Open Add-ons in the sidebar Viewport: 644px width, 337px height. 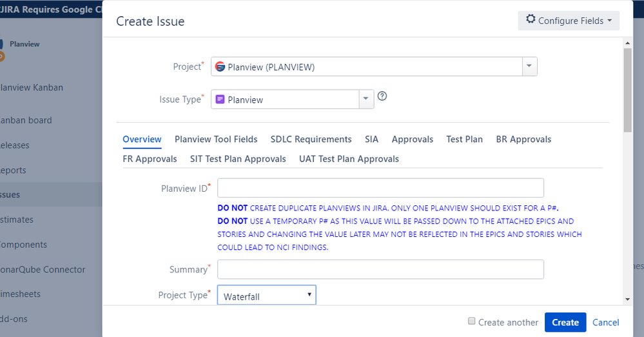14,318
